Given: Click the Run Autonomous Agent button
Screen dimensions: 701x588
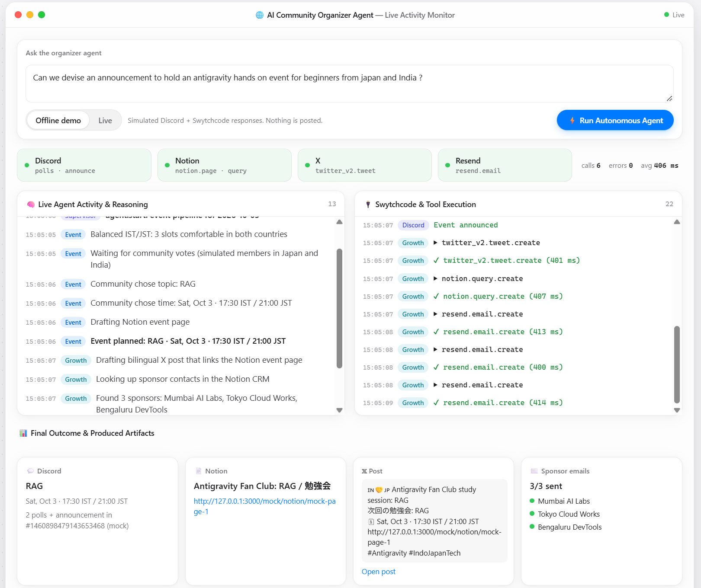Looking at the screenshot, I should [x=615, y=120].
